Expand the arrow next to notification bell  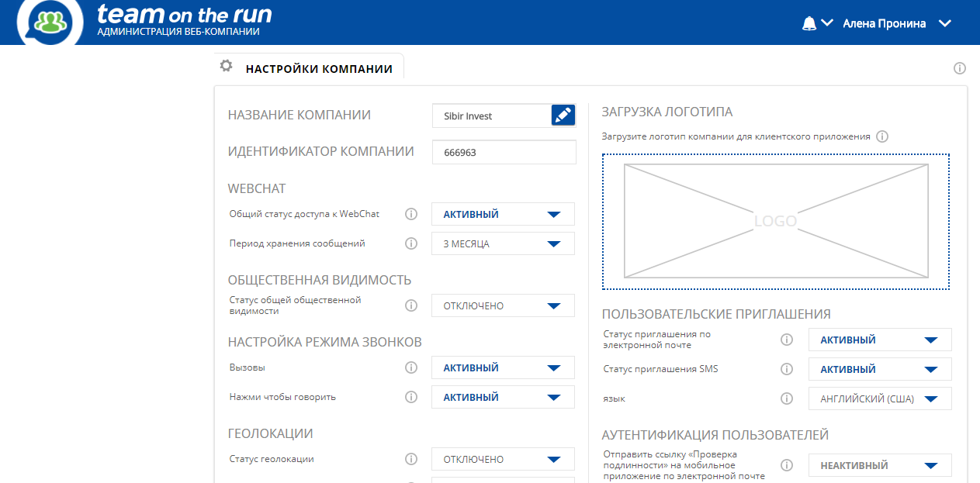coord(827,23)
